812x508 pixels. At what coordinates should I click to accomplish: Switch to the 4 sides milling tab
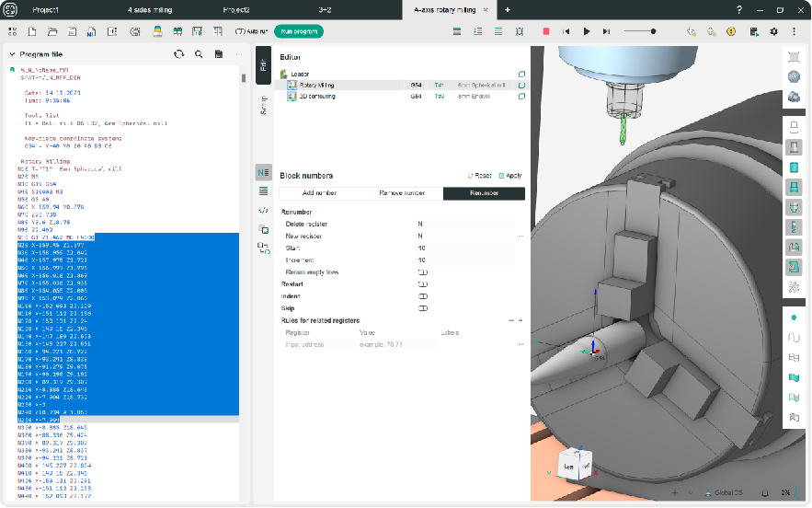point(150,10)
